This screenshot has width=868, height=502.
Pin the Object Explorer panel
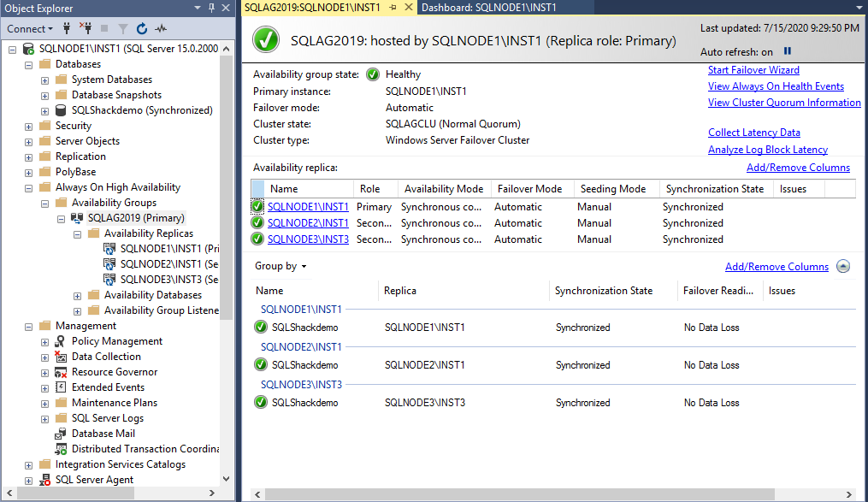[x=211, y=8]
